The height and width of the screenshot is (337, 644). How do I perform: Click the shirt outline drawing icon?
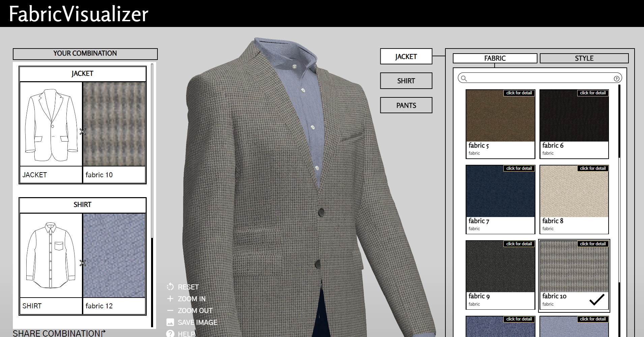point(51,255)
